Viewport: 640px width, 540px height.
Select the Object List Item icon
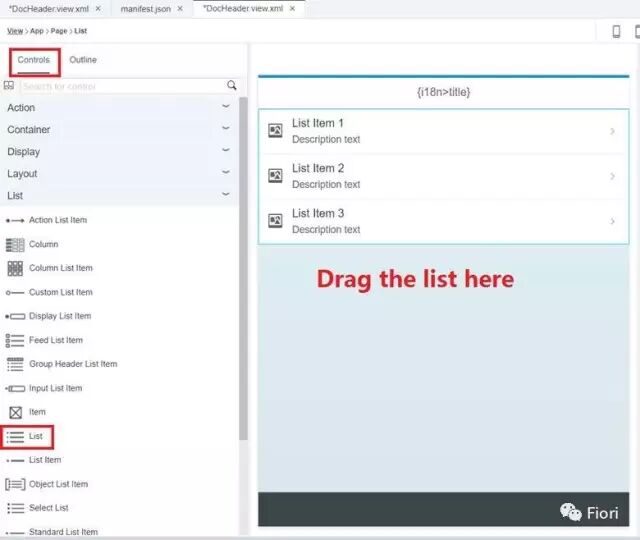15,484
